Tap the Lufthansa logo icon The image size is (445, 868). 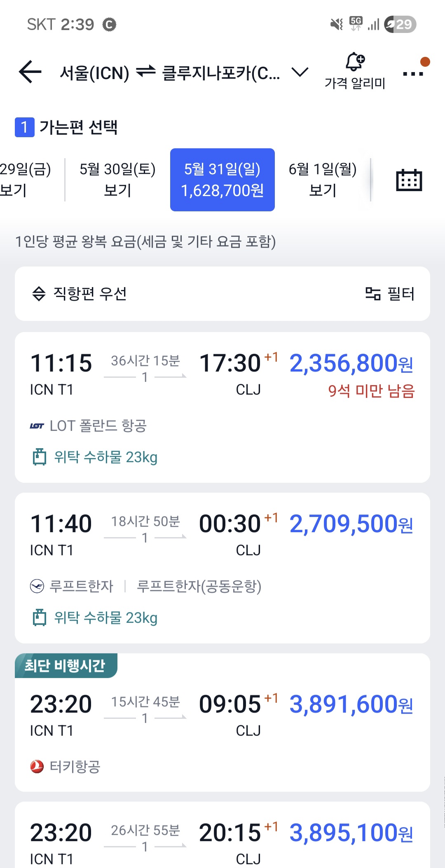click(x=37, y=586)
